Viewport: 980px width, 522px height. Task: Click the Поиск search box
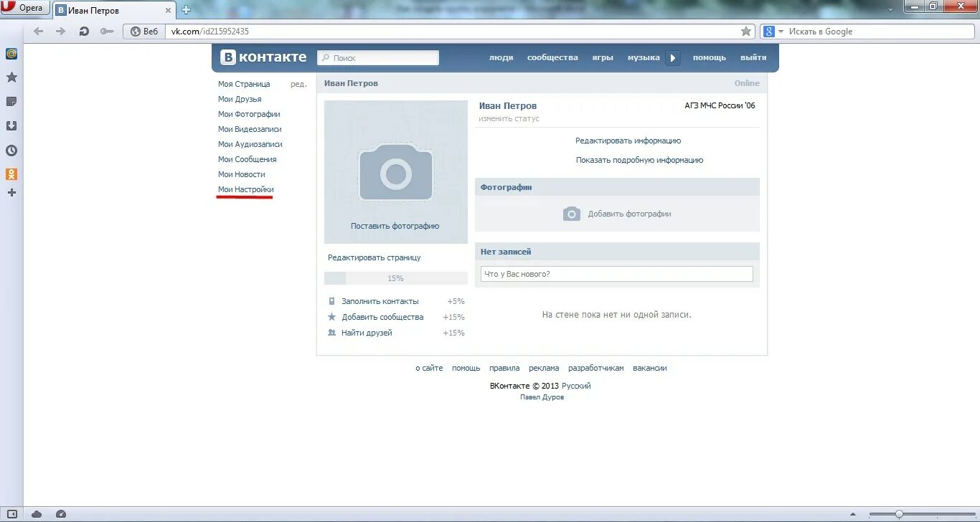(x=378, y=58)
